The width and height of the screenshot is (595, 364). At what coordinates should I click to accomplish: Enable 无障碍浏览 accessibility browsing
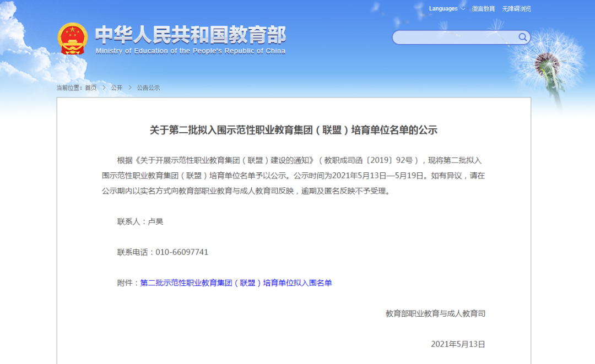click(516, 9)
